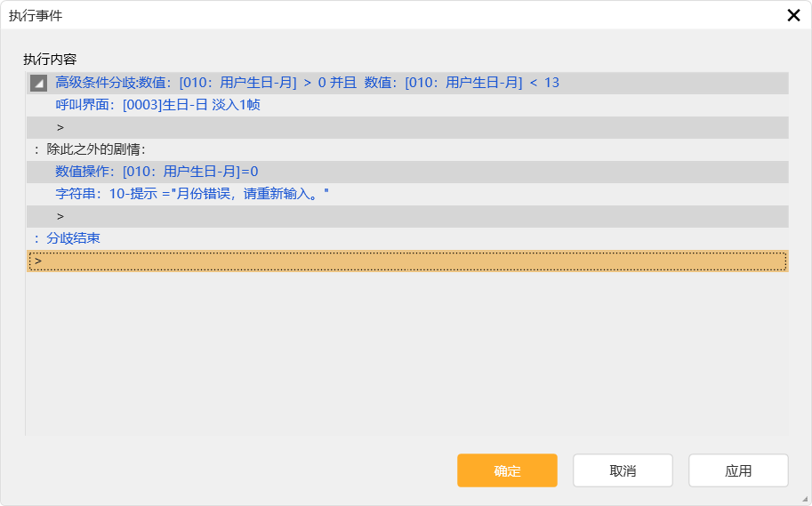Image resolution: width=812 pixels, height=506 pixels.
Task: Apply changes with 应用 button
Action: click(x=738, y=470)
